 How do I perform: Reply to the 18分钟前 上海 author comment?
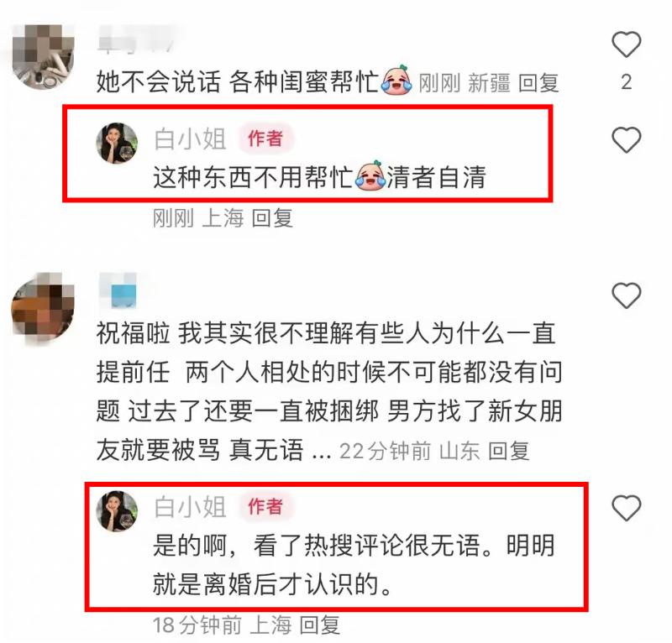point(320,625)
